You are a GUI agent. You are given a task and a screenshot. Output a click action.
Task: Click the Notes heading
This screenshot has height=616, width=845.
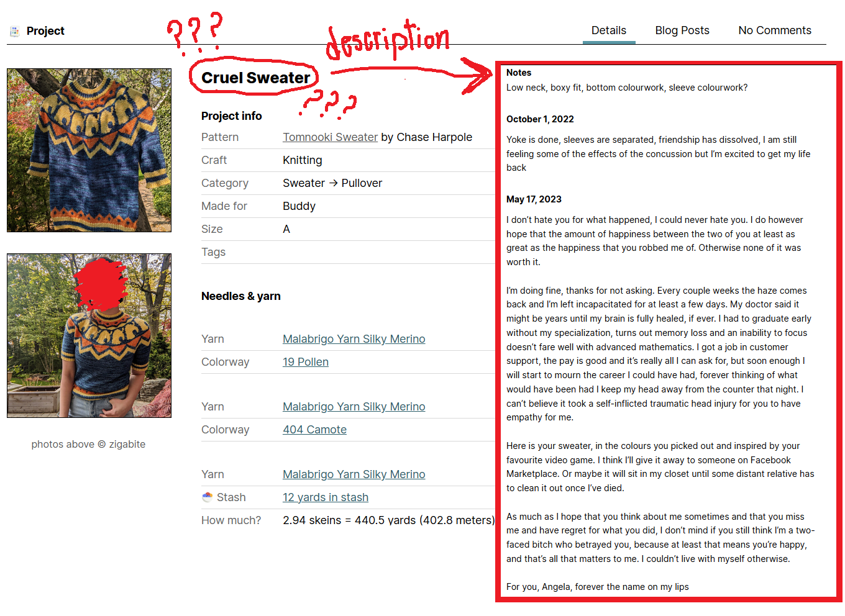click(x=519, y=73)
